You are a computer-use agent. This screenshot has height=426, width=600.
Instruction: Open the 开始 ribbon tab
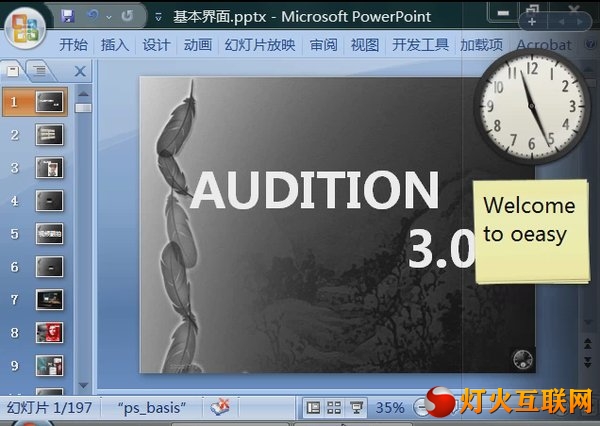73,45
